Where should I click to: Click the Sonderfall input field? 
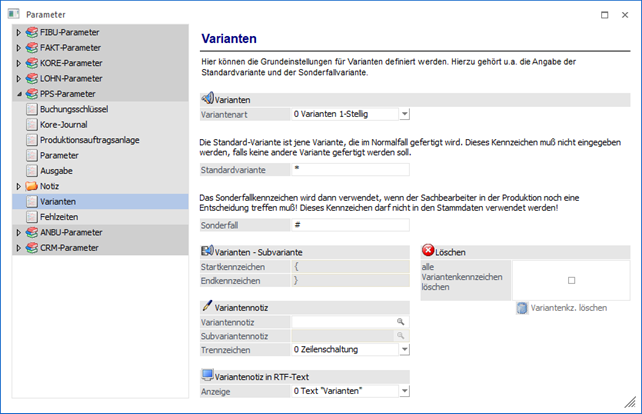click(x=350, y=226)
